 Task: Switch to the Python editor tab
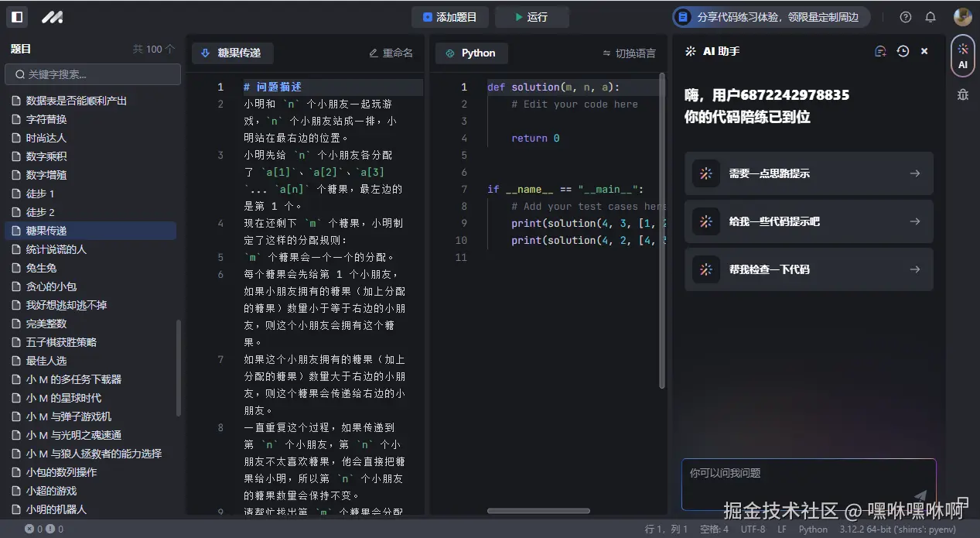(471, 53)
